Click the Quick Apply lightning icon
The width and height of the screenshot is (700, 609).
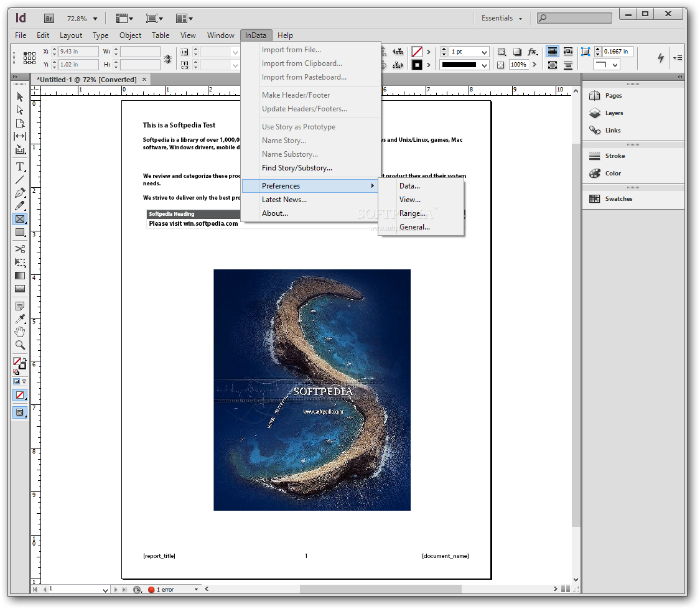(661, 58)
